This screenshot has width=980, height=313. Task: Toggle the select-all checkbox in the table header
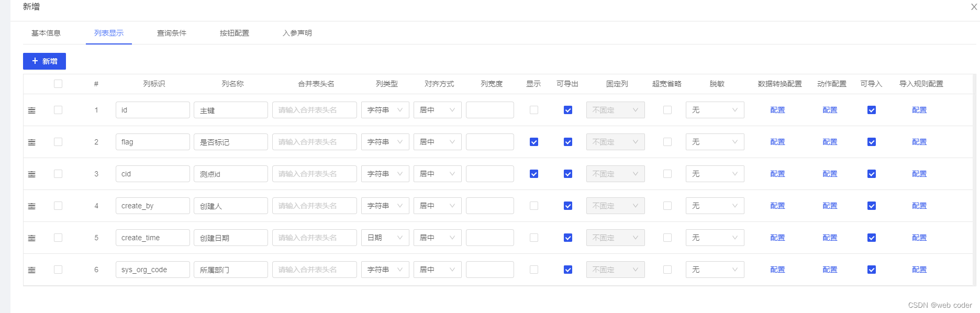click(58, 84)
